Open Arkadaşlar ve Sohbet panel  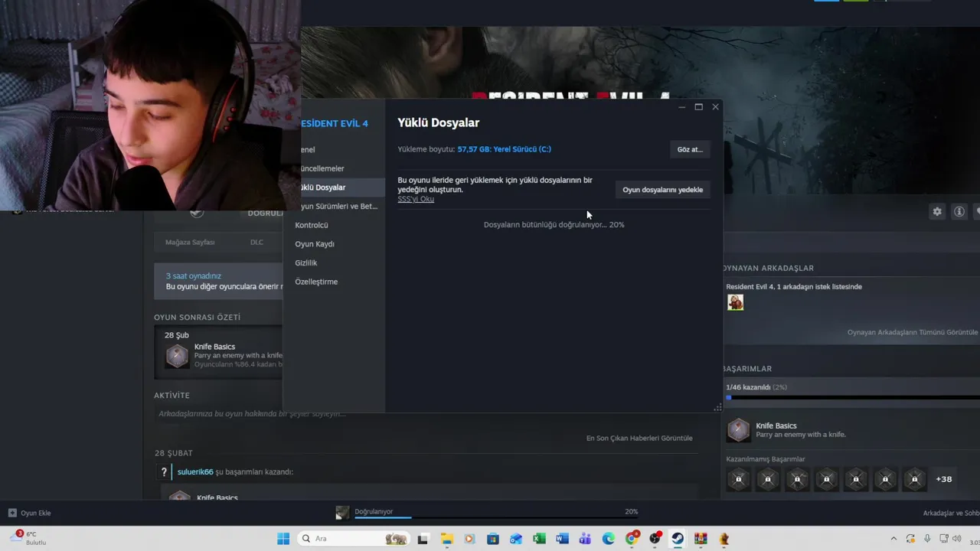951,513
